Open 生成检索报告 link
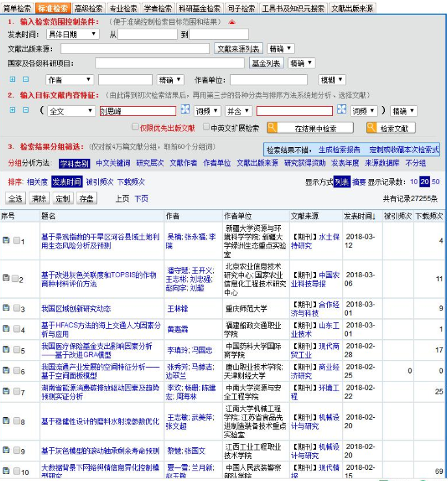This screenshot has height=481, width=448. click(339, 150)
